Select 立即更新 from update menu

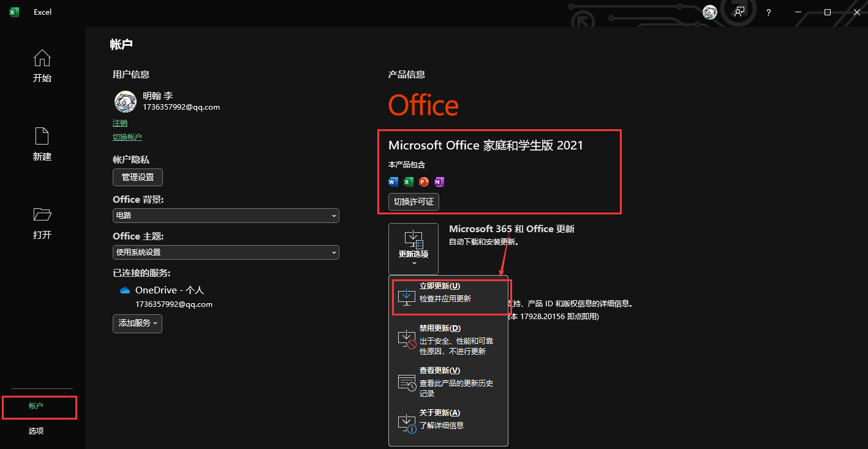pos(448,292)
